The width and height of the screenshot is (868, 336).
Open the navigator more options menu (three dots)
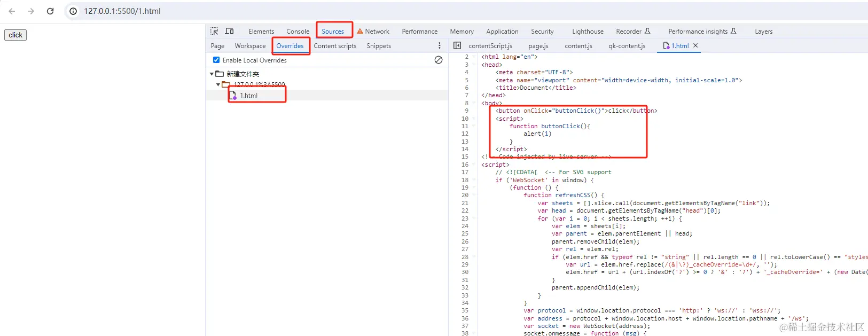[440, 46]
